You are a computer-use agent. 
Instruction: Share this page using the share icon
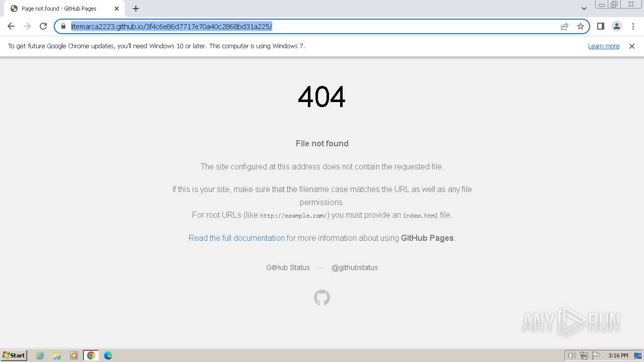click(x=565, y=26)
